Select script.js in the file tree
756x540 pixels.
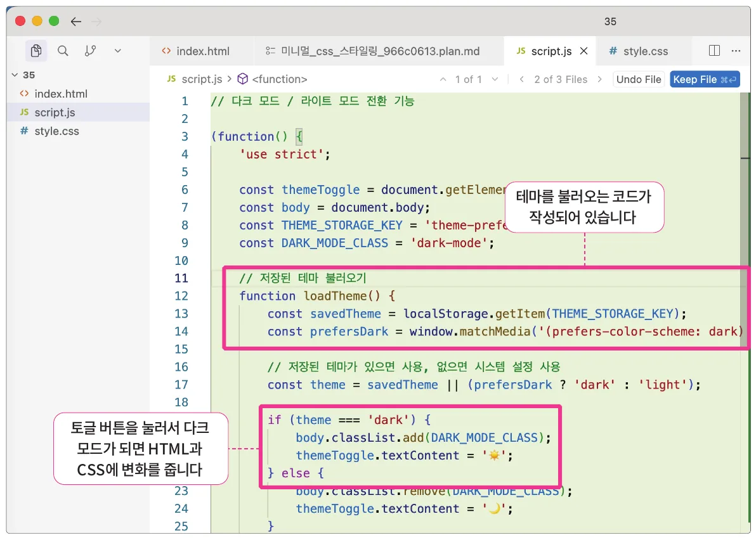tap(79, 112)
